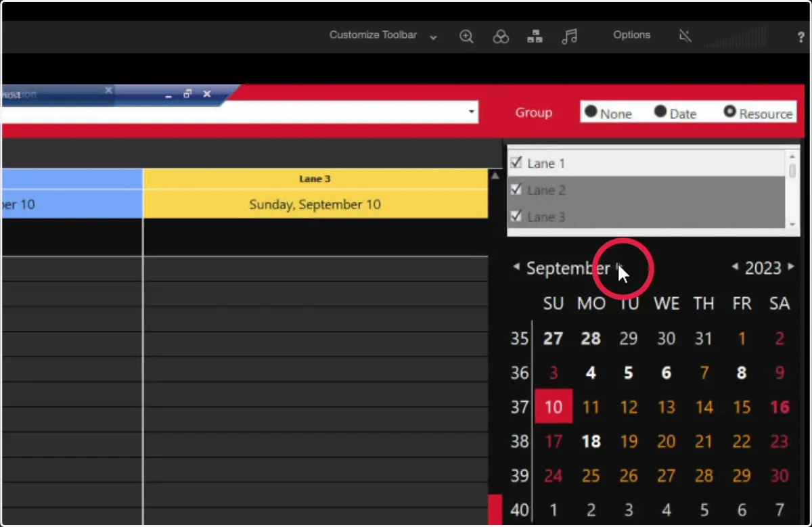Adjust the volume level bars

coord(736,37)
